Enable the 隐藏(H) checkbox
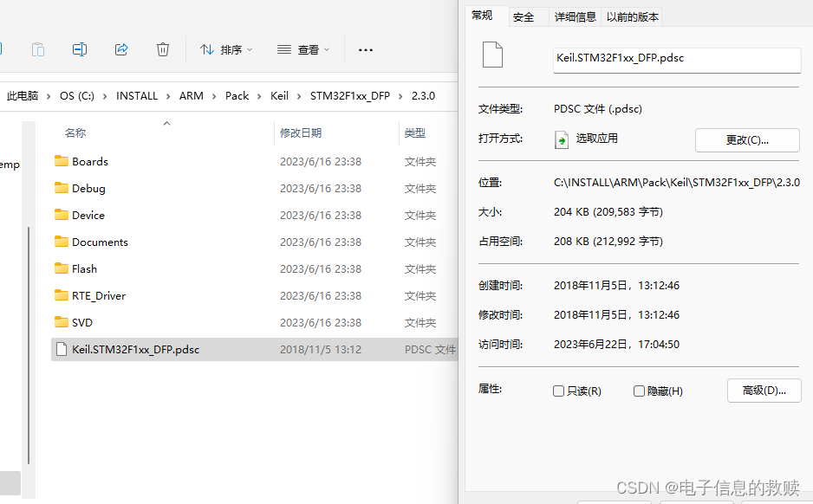The height and width of the screenshot is (504, 813). click(638, 391)
